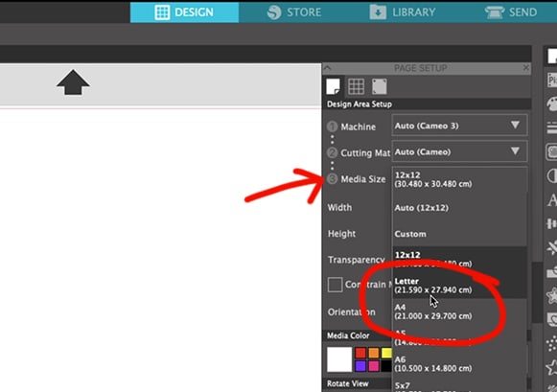
Task: Click the Rotate View section header
Action: pos(347,383)
